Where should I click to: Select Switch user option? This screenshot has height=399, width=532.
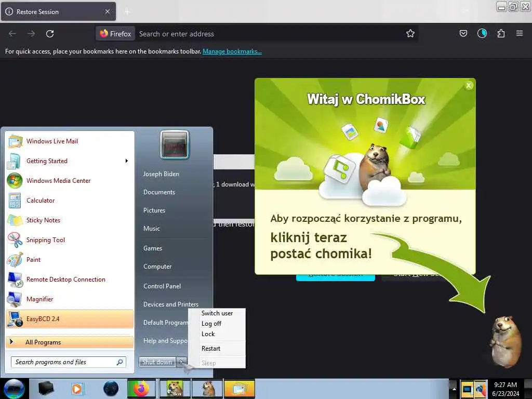[217, 313]
